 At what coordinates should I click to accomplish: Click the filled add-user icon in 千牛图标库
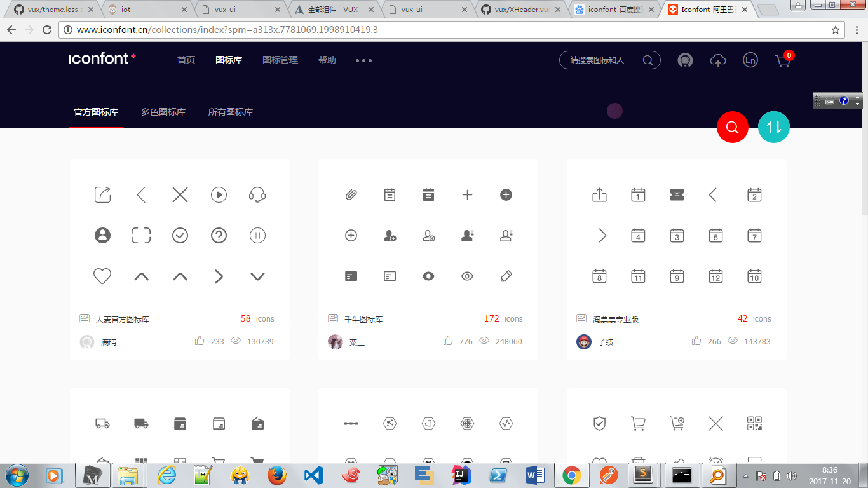coord(390,235)
